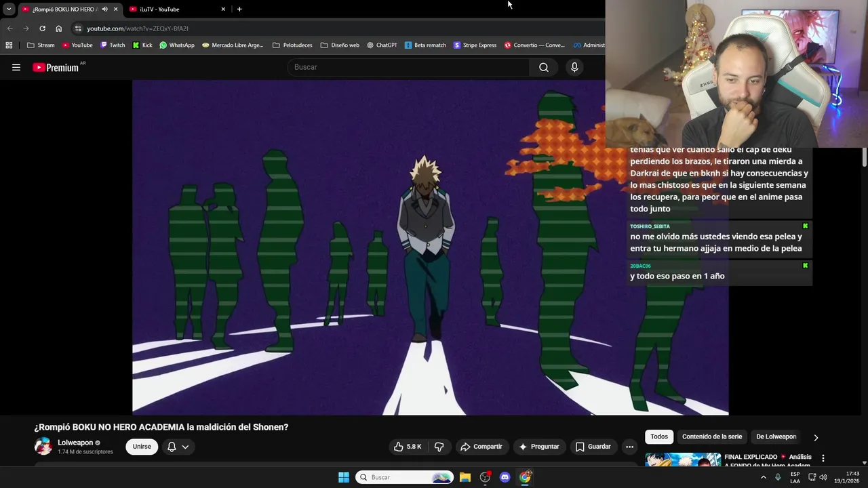Image resolution: width=868 pixels, height=488 pixels.
Task: Open the Beta rematch bookmark
Action: pyautogui.click(x=425, y=45)
